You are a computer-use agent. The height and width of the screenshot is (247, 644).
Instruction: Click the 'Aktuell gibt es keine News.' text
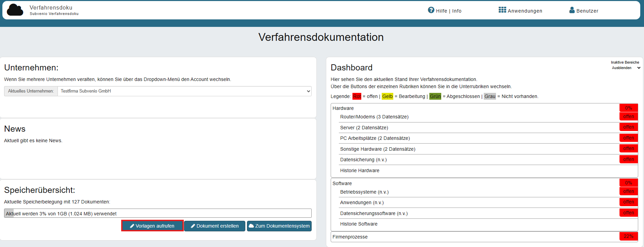tap(33, 141)
